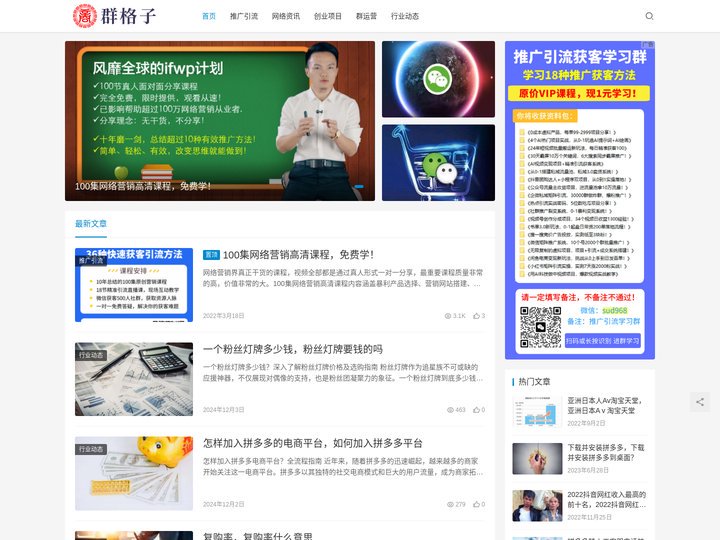Screen dimensions: 720x540
Task: Click 推广引流获客学习群 sidebar ad banner
Action: pos(580,200)
